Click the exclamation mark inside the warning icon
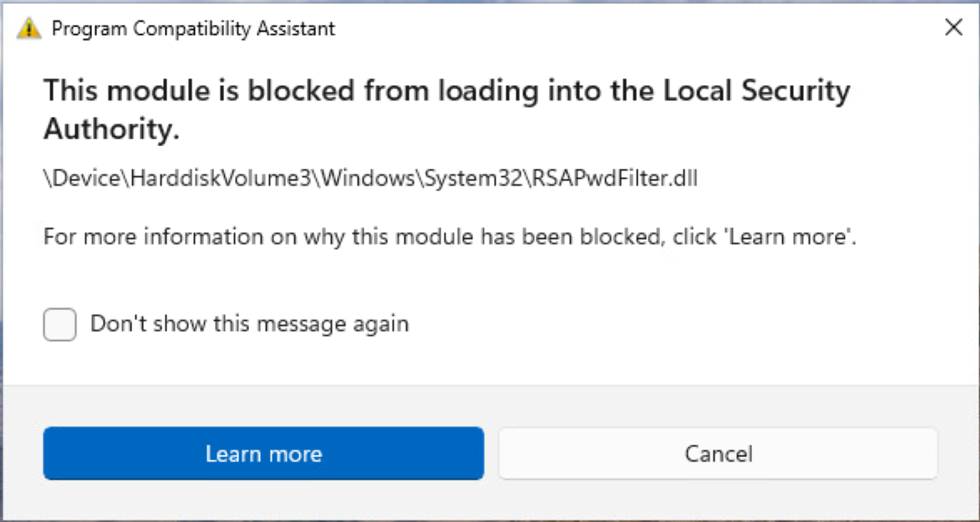 (x=28, y=29)
